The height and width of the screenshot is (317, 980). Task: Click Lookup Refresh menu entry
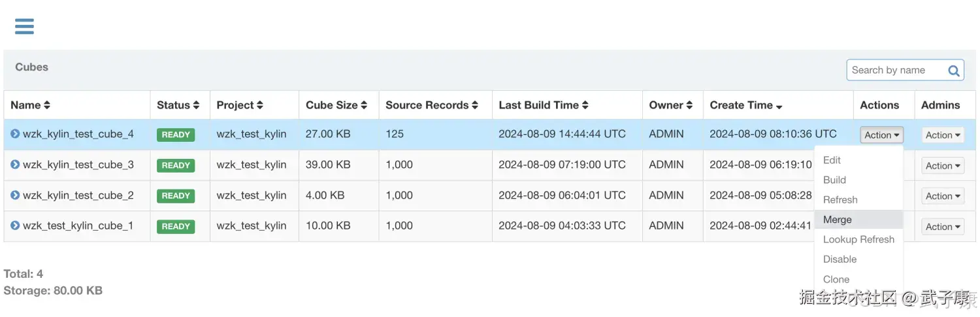point(858,239)
